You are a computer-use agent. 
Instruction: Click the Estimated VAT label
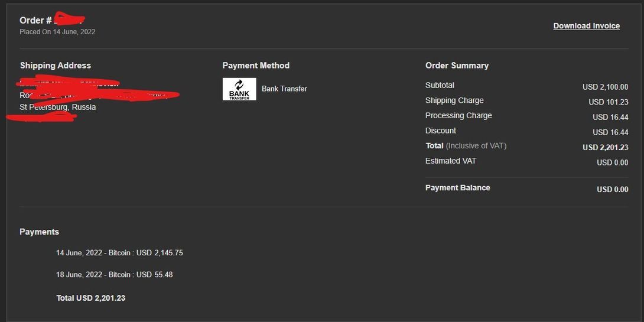pyautogui.click(x=451, y=161)
